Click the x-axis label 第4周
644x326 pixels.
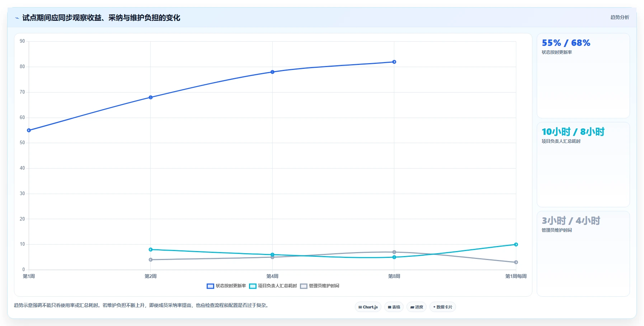[x=272, y=276]
